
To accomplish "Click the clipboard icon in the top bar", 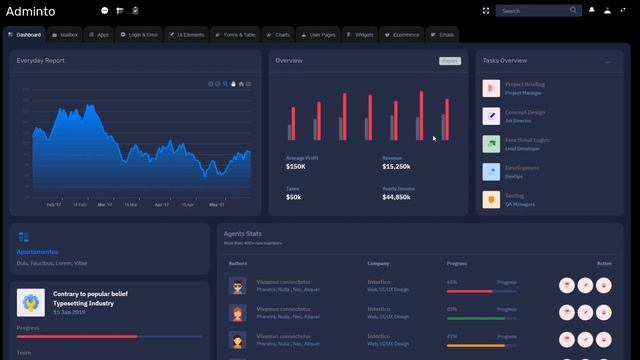I will pyautogui.click(x=135, y=11).
